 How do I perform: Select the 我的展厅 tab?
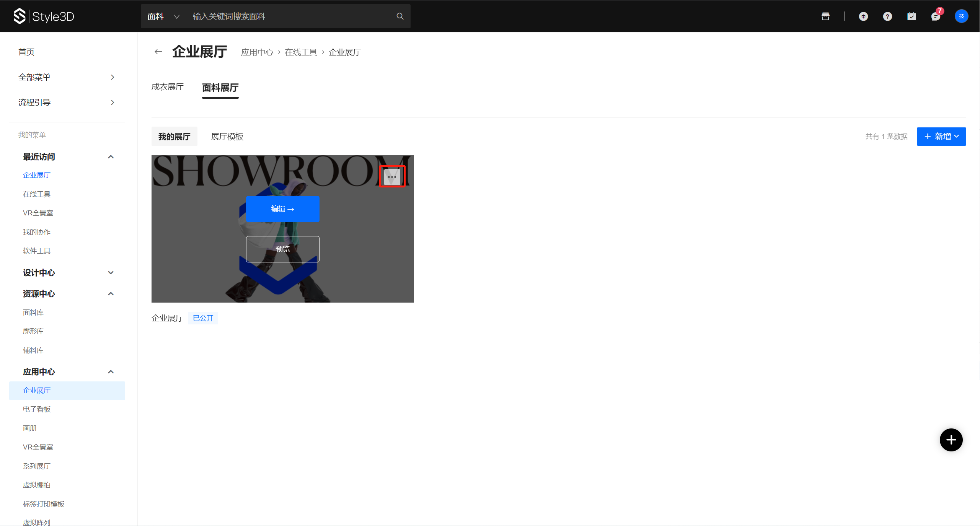[174, 137]
